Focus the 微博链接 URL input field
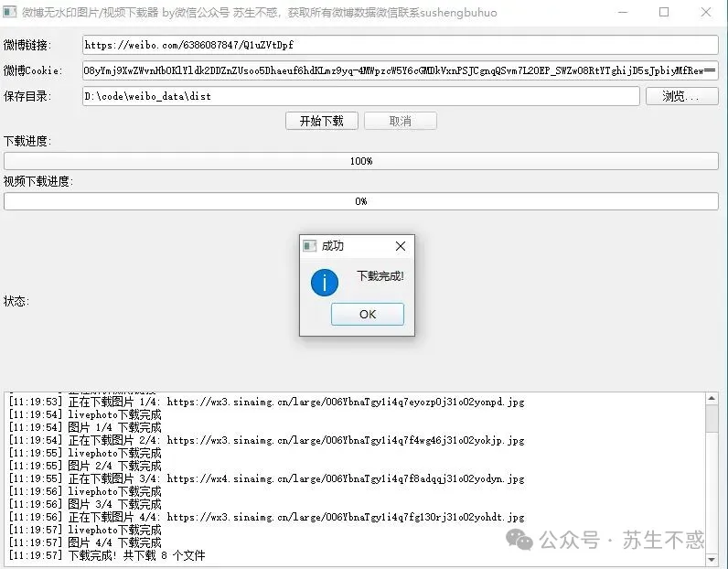The width and height of the screenshot is (728, 569). [x=401, y=45]
